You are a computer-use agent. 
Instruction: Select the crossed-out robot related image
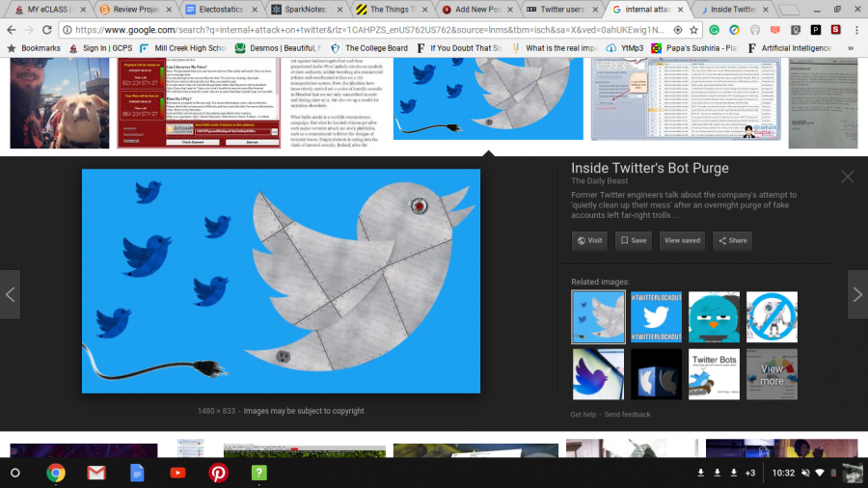coord(772,317)
